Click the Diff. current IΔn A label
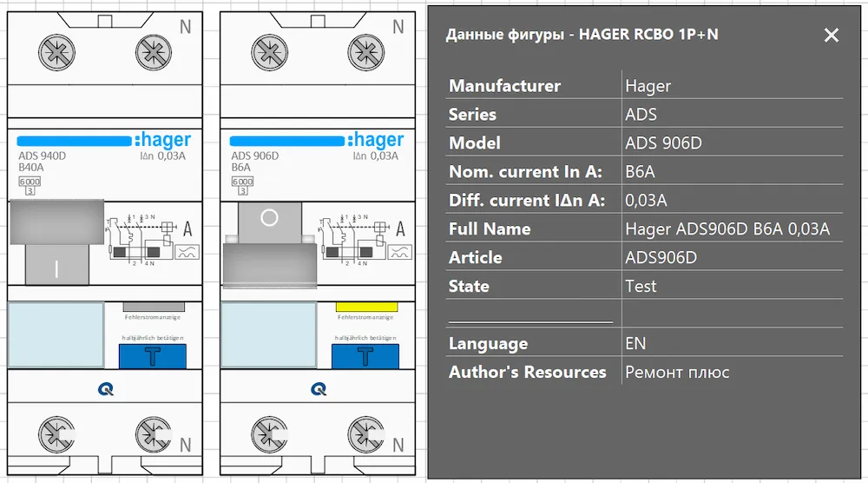 [x=527, y=201]
